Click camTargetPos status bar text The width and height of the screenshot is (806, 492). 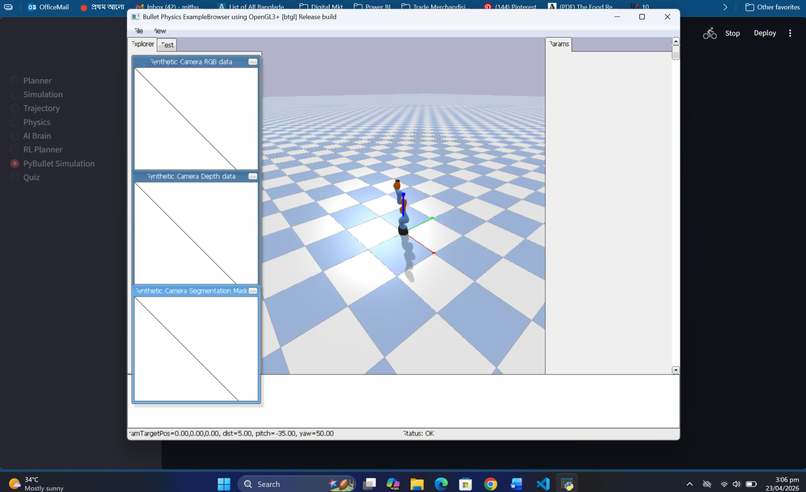pos(231,433)
